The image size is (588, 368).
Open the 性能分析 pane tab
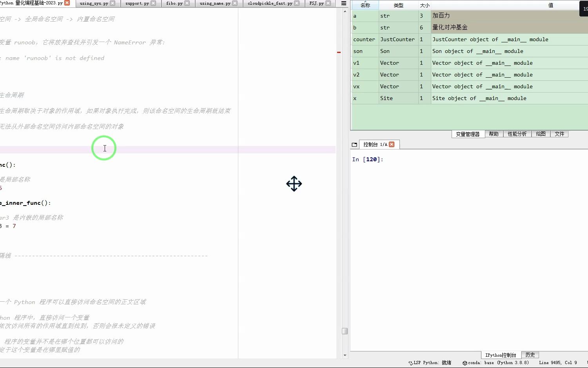tap(517, 134)
